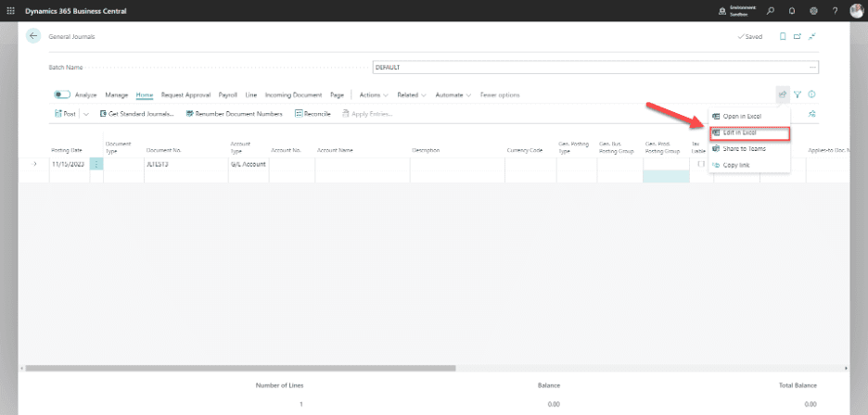Open the search magnifier in header

[771, 10]
